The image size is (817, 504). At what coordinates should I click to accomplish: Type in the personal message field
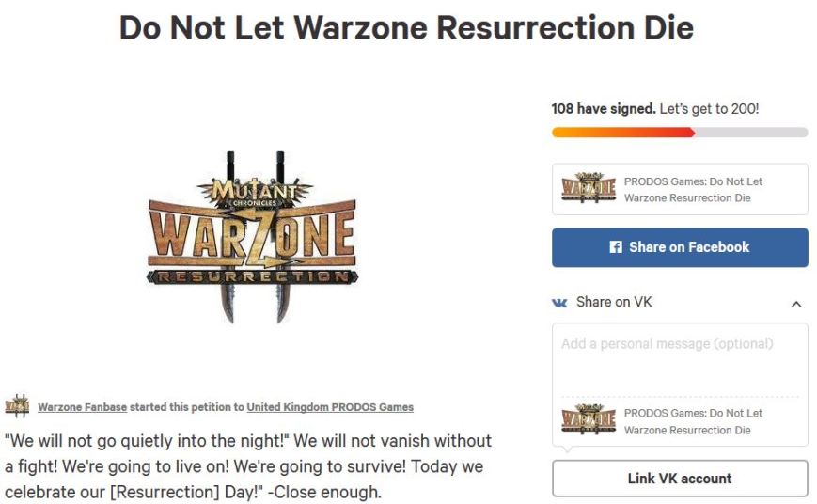(680, 358)
